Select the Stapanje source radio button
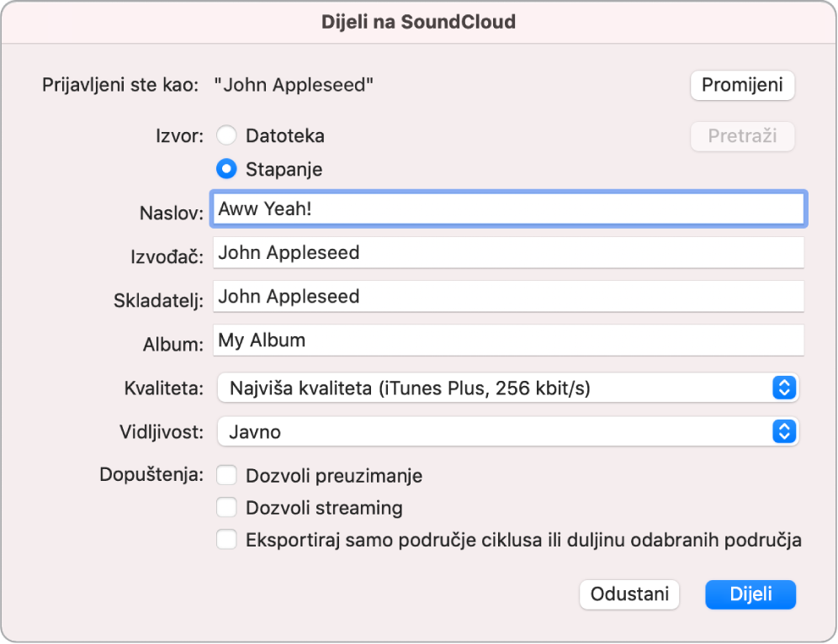This screenshot has width=838, height=644. pyautogui.click(x=225, y=169)
